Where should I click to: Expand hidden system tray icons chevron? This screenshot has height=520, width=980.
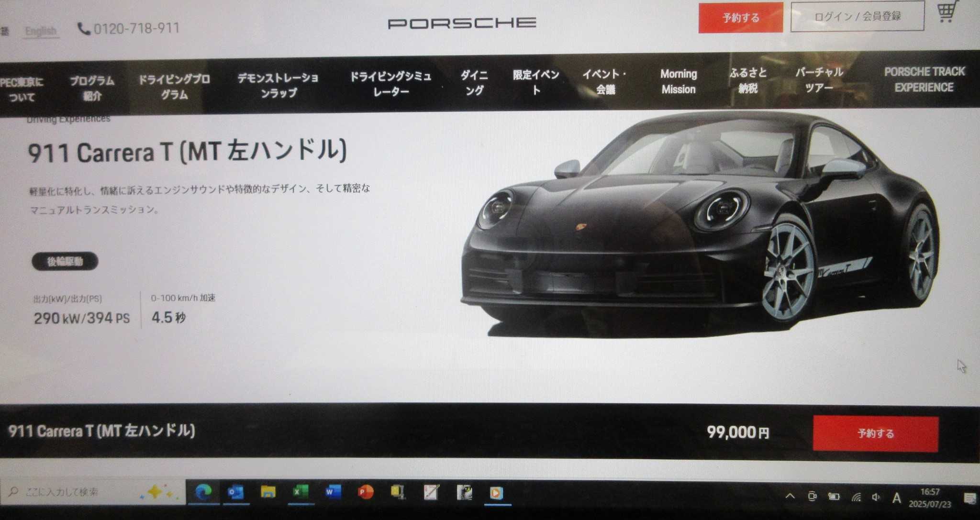tap(790, 496)
